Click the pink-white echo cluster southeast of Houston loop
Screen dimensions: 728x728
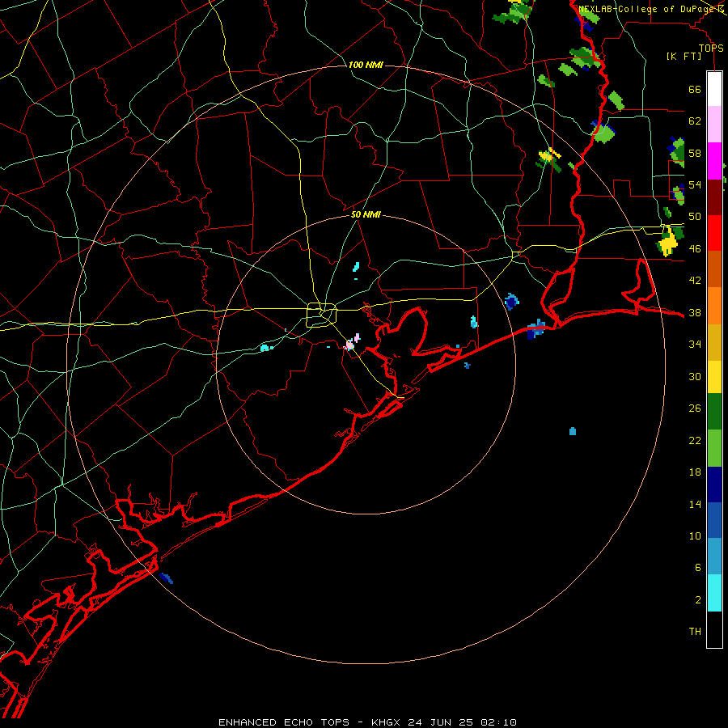click(x=352, y=342)
